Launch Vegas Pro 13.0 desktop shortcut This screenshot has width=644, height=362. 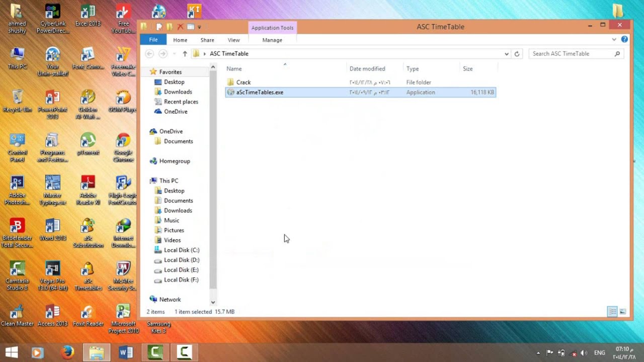pyautogui.click(x=52, y=276)
